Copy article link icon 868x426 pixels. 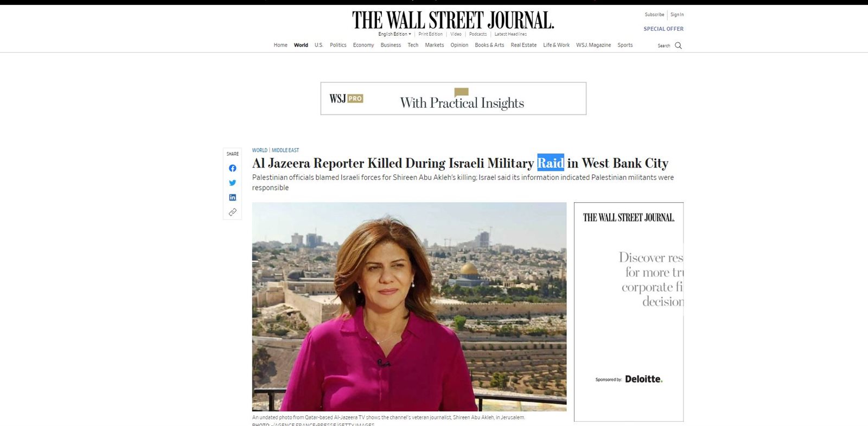232,212
